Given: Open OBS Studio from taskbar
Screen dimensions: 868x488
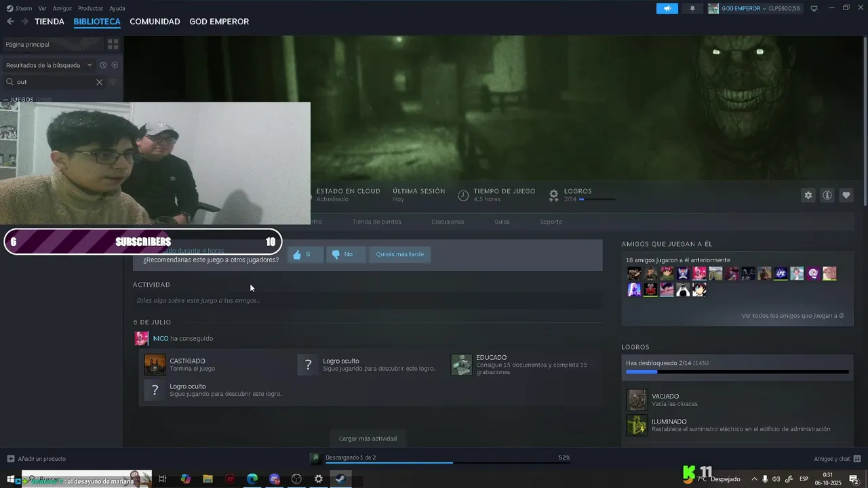Looking at the screenshot, I should tap(296, 479).
